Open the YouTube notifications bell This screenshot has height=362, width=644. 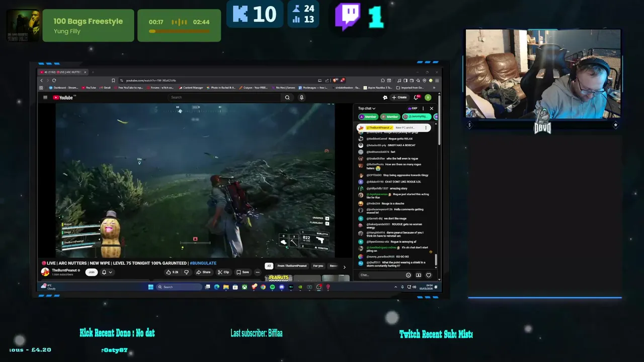point(416,98)
